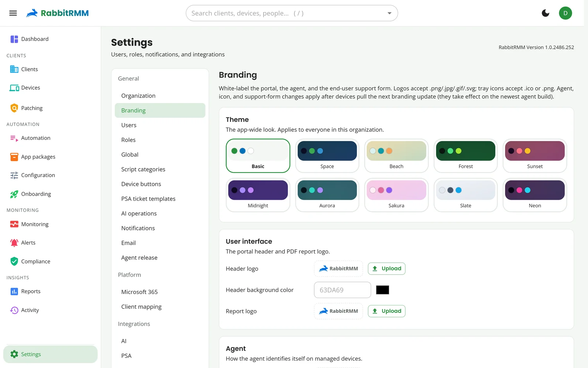This screenshot has width=588, height=368.
Task: Choose the Slate theme card
Action: 466,195
